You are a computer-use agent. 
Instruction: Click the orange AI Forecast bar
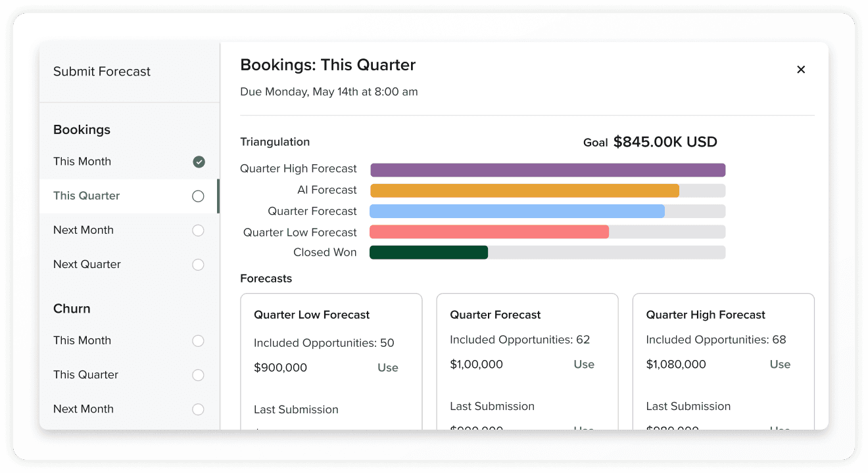click(524, 191)
